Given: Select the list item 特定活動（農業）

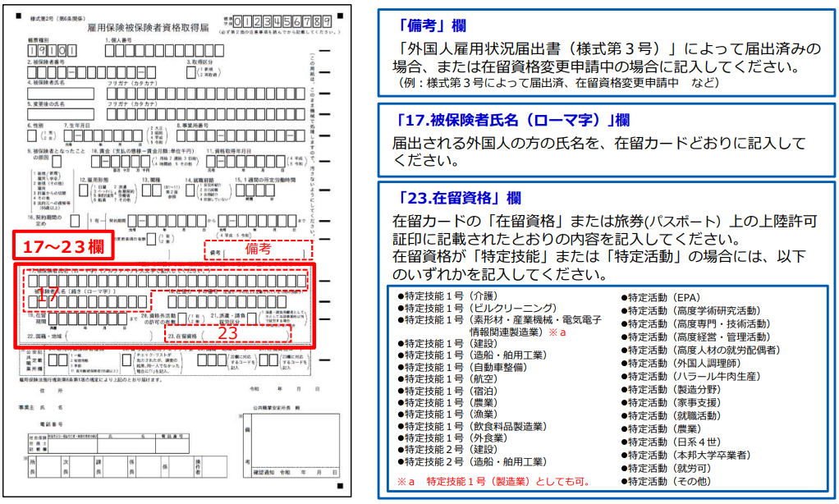Looking at the screenshot, I should tap(661, 429).
